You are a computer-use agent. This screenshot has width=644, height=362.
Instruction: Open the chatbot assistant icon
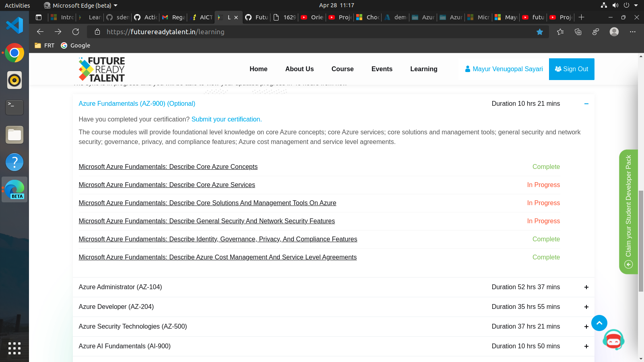click(613, 340)
